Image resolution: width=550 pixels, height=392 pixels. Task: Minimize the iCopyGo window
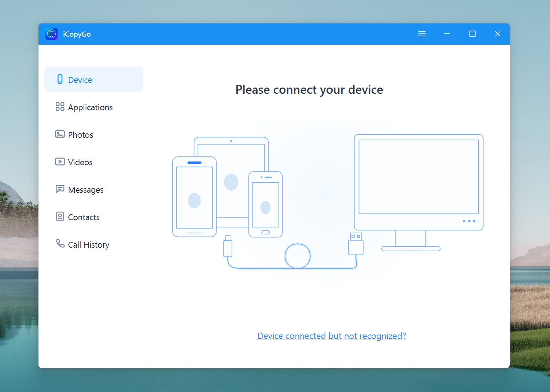coord(447,34)
